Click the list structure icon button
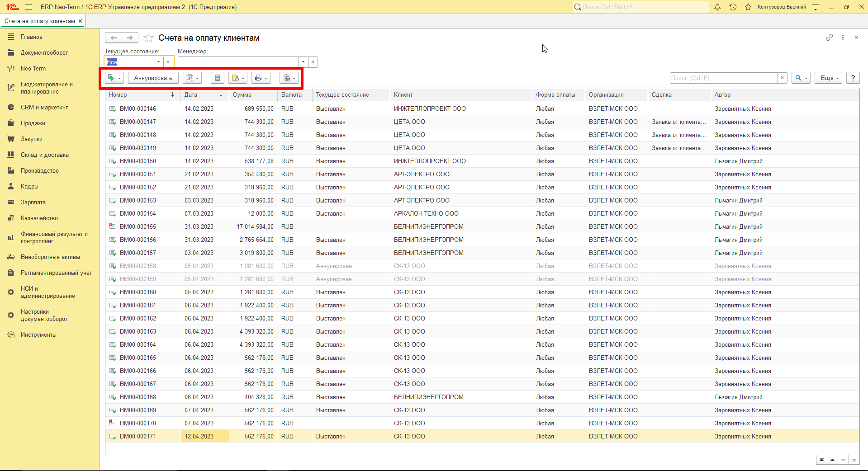 coord(218,78)
